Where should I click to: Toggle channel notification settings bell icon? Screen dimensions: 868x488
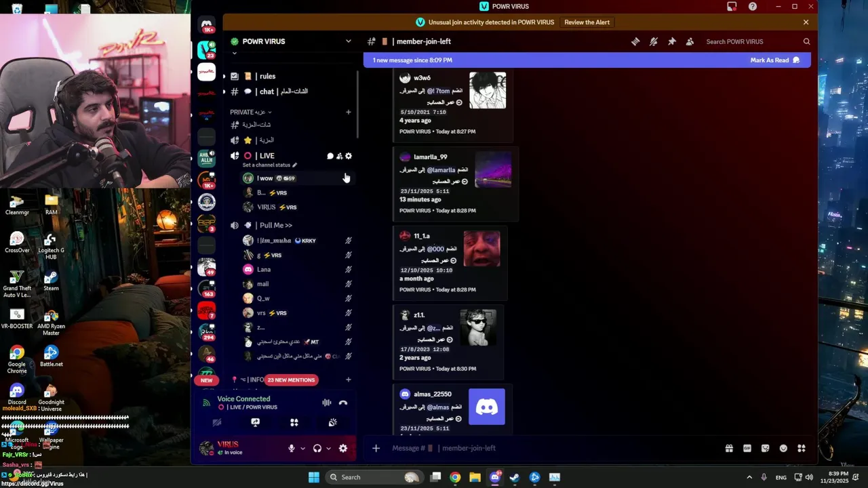click(654, 41)
